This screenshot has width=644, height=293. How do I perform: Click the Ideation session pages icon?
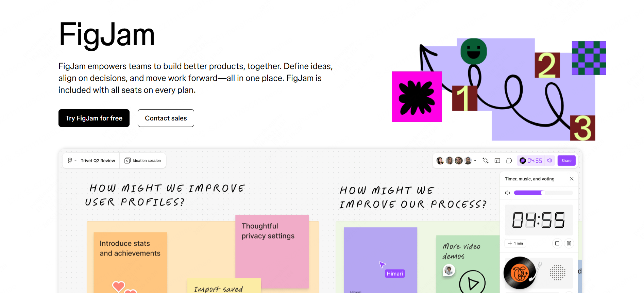[128, 161]
